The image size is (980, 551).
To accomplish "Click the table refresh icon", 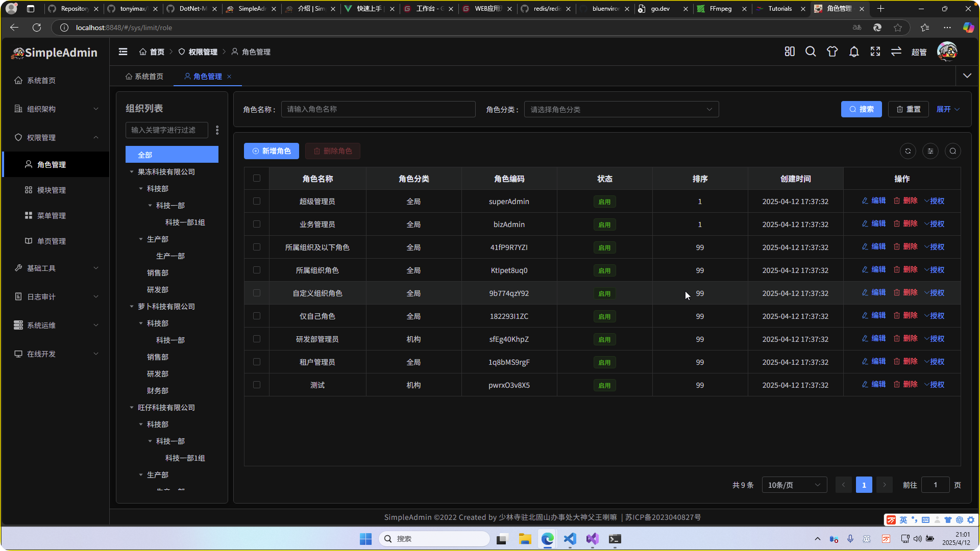I will coord(908,151).
